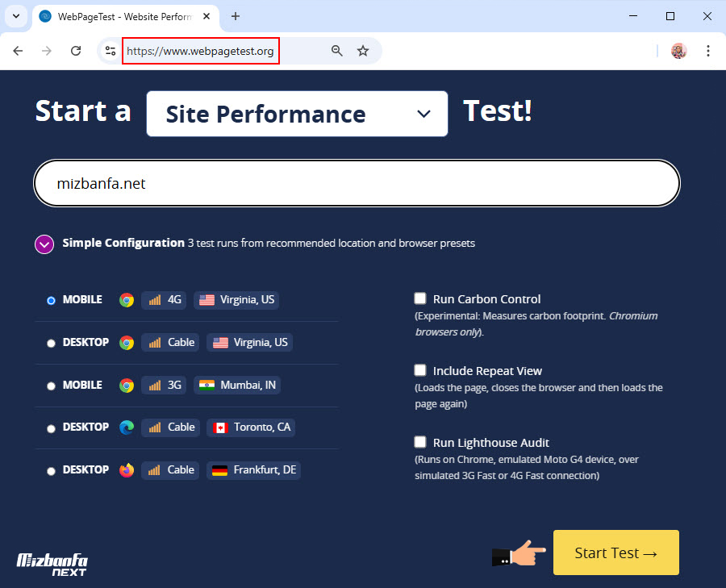Screen dimensions: 726x588
Task: Select the WebPageTest browser tab
Action: click(125, 17)
